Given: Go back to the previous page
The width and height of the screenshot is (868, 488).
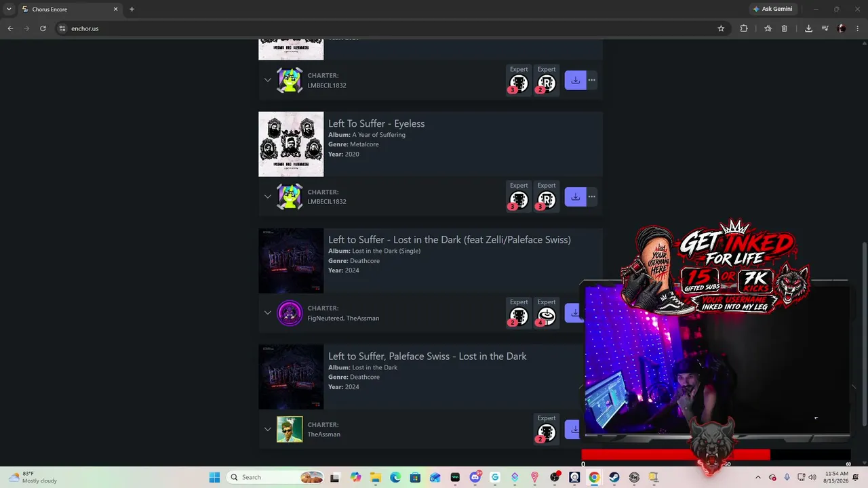Looking at the screenshot, I should coord(10,28).
